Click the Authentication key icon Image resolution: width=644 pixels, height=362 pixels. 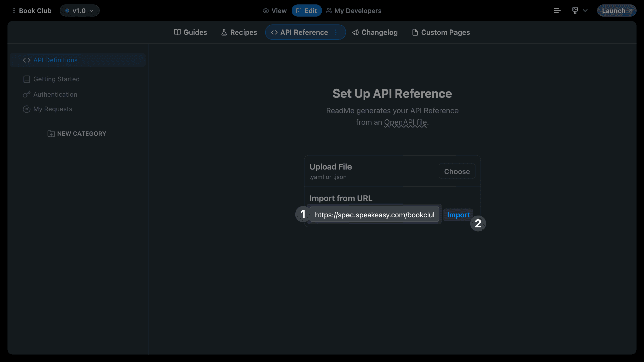pyautogui.click(x=26, y=94)
